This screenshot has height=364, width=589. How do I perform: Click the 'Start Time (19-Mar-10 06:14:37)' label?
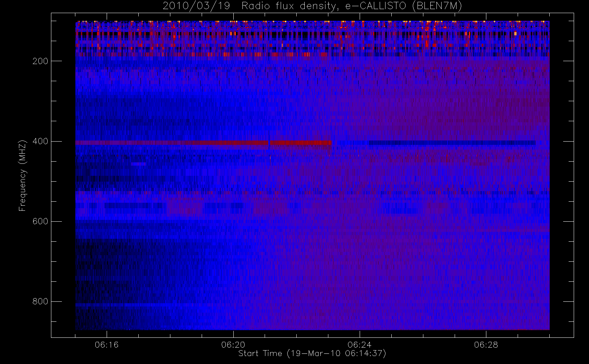click(312, 353)
